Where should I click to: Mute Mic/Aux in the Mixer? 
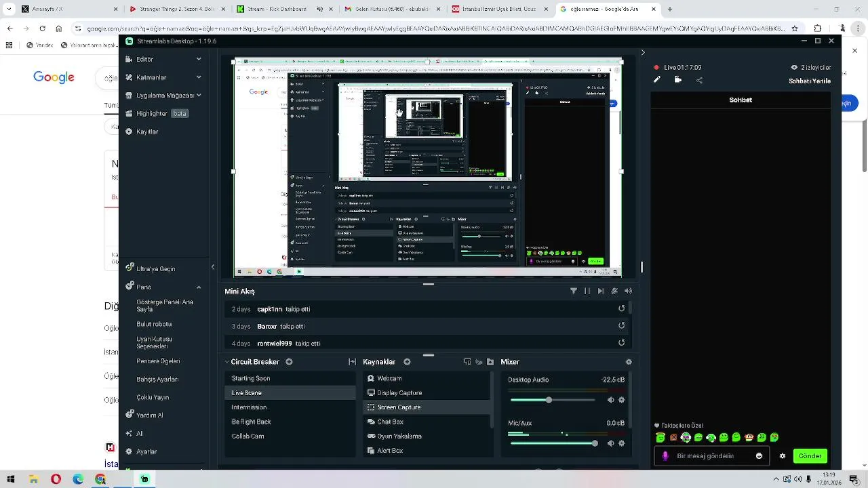610,443
